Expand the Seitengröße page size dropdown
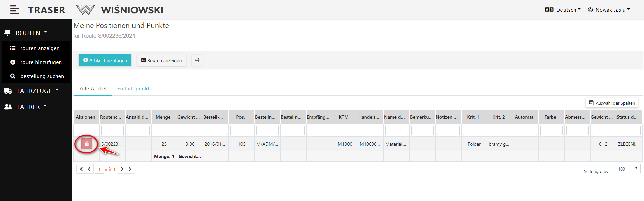This screenshot has height=201, width=644. click(x=636, y=169)
